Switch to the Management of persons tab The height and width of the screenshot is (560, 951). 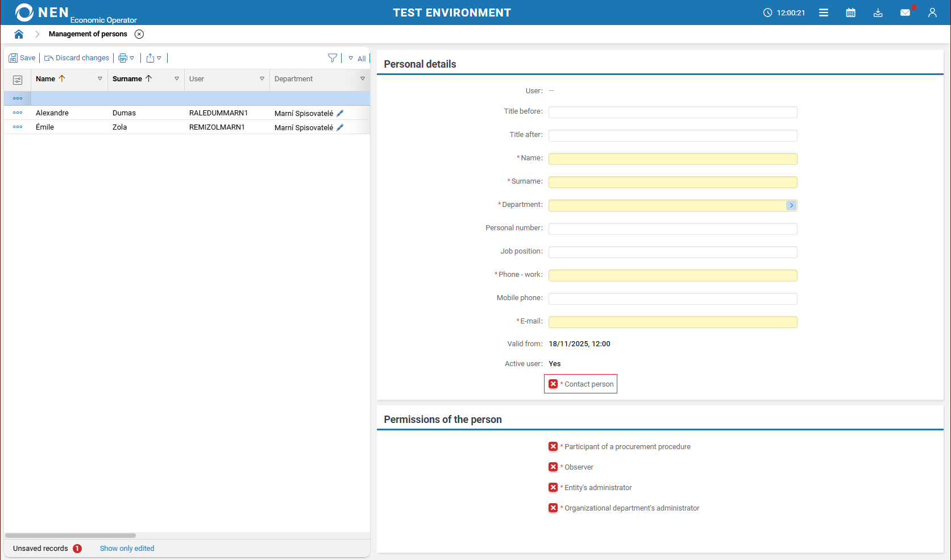click(88, 34)
